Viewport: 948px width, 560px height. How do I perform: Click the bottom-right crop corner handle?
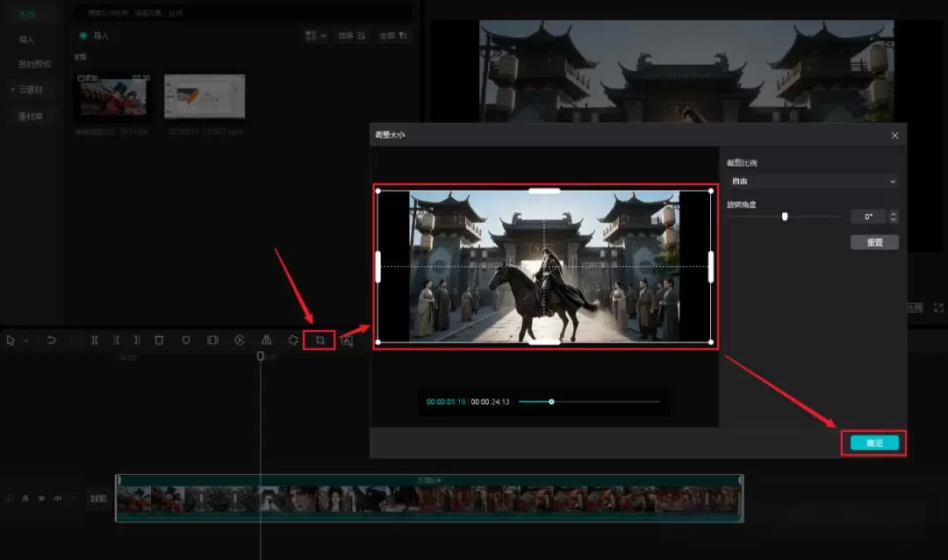pyautogui.click(x=711, y=342)
